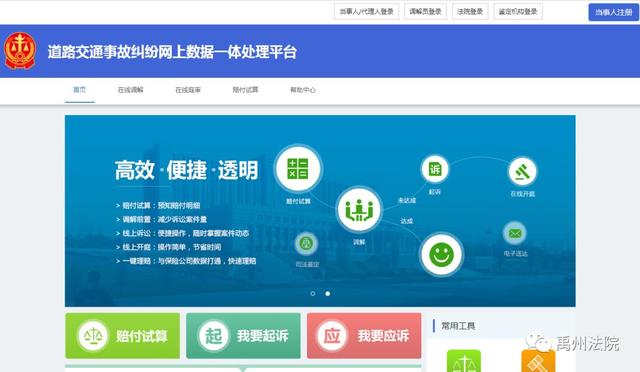Select the first carousel dot
The height and width of the screenshot is (372, 640).
point(313,294)
